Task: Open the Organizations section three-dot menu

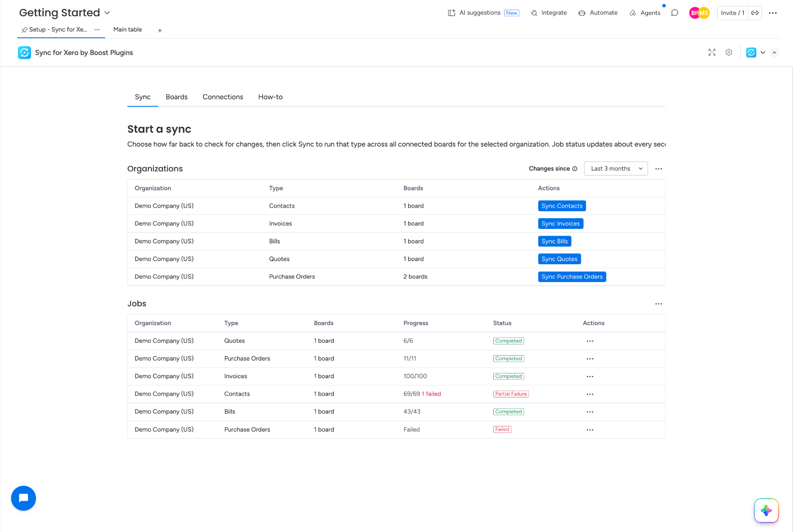Action: (x=659, y=169)
